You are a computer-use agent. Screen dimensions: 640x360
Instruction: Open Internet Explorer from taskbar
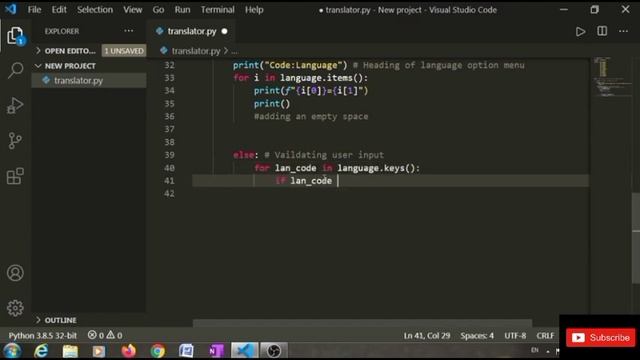point(41,351)
